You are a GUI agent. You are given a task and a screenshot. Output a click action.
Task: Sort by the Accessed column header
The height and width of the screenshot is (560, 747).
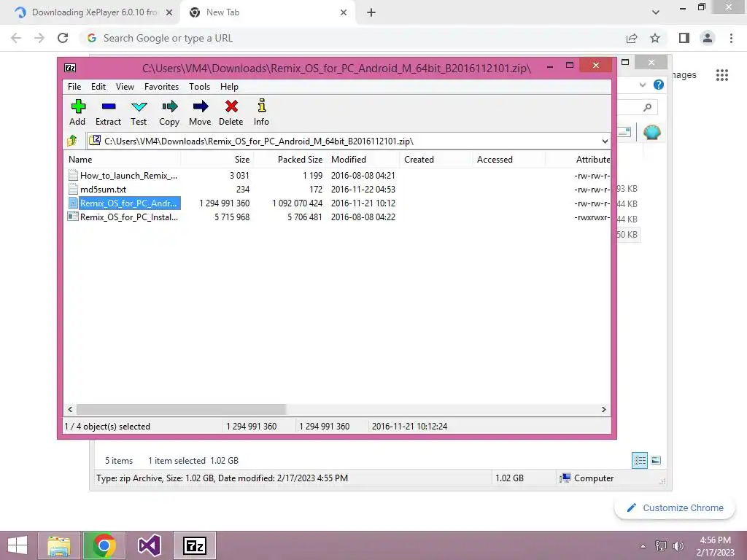[x=508, y=160]
